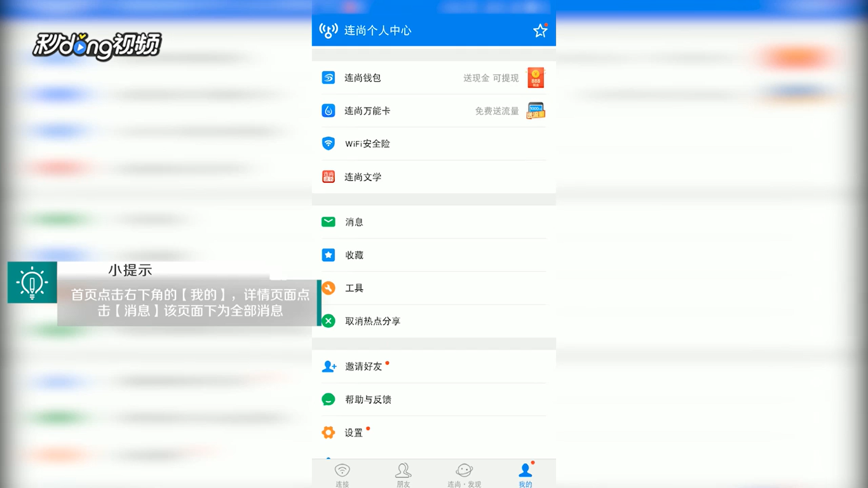This screenshot has width=868, height=488.
Task: Select the WiFi安全险 shield WiFi icon
Action: click(328, 144)
